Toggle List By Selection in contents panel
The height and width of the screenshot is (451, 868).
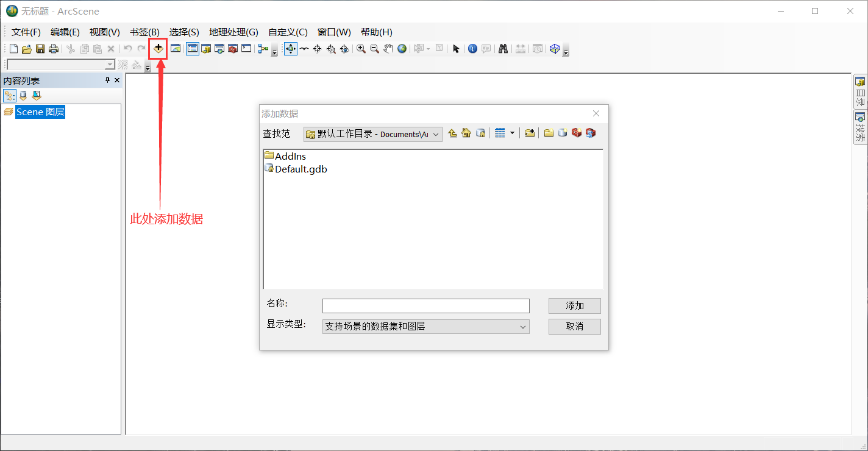pos(37,96)
